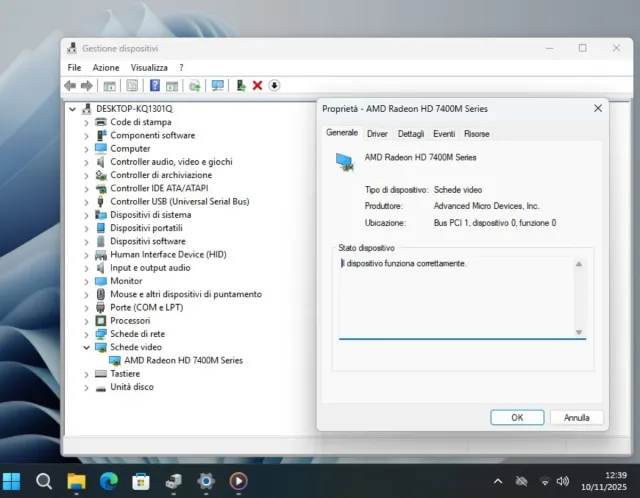Collapse the Schede video category
The image size is (640, 498).
tap(87, 347)
